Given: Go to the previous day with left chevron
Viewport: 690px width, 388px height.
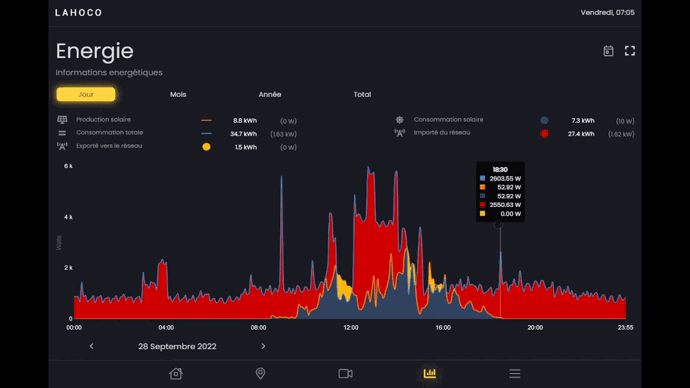Looking at the screenshot, I should click(92, 346).
